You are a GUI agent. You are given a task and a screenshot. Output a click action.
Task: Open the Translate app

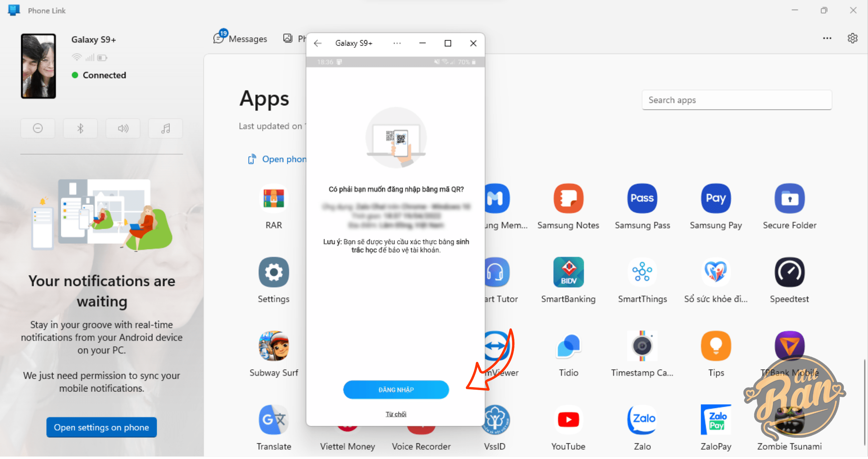273,420
